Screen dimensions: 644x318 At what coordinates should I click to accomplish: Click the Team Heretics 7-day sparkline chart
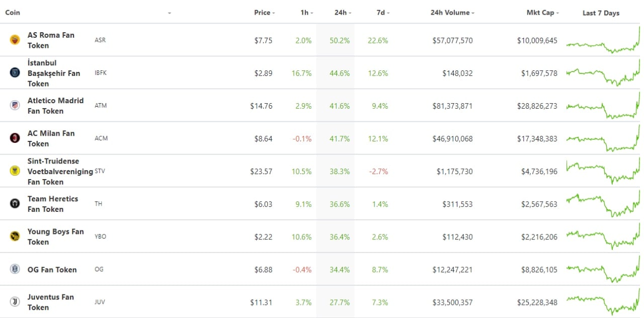(x=603, y=204)
